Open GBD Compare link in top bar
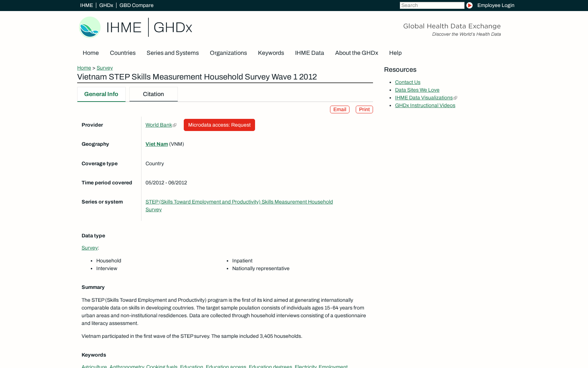Image resolution: width=588 pixels, height=368 pixels. (x=136, y=5)
